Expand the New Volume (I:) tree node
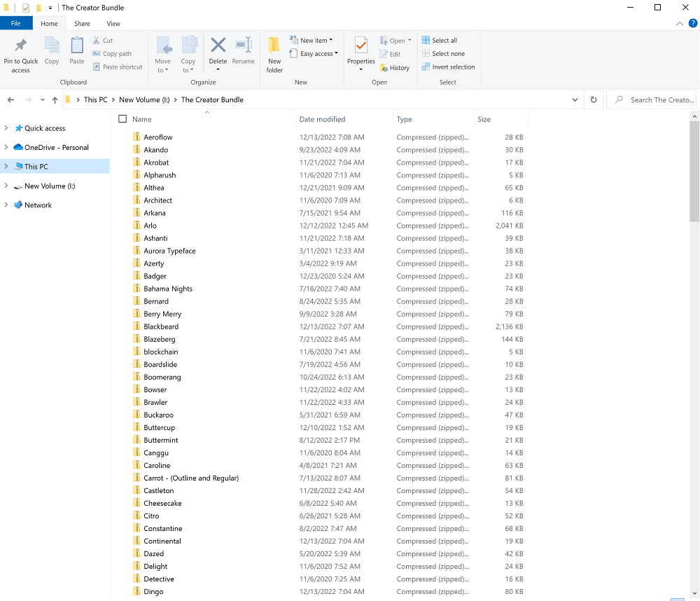This screenshot has width=700, height=601. tap(6, 186)
